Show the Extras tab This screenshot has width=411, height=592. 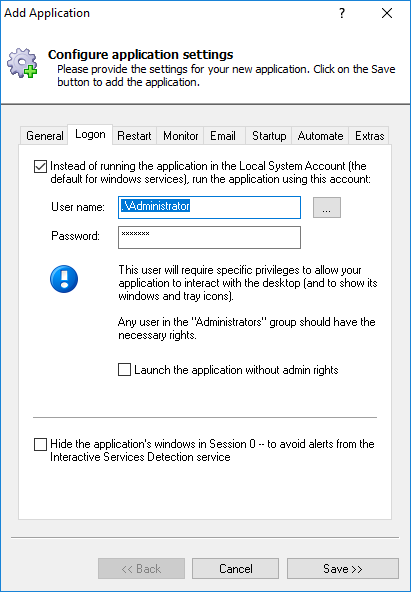tap(369, 136)
